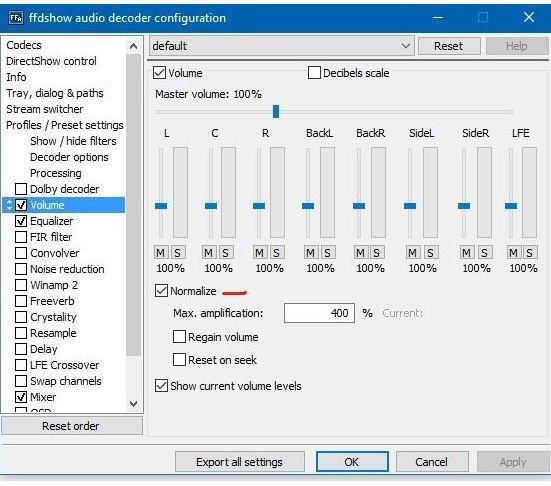Mute the BackL channel with M button

310,252
